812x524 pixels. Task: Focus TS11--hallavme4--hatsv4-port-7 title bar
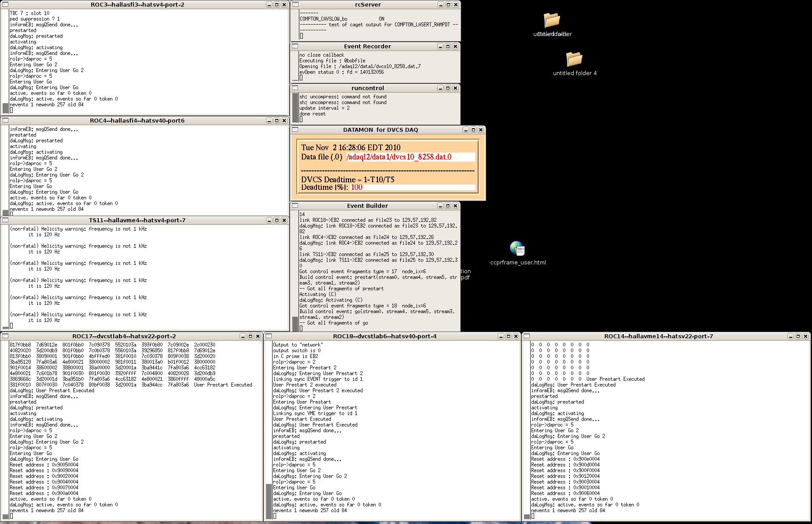click(137, 220)
